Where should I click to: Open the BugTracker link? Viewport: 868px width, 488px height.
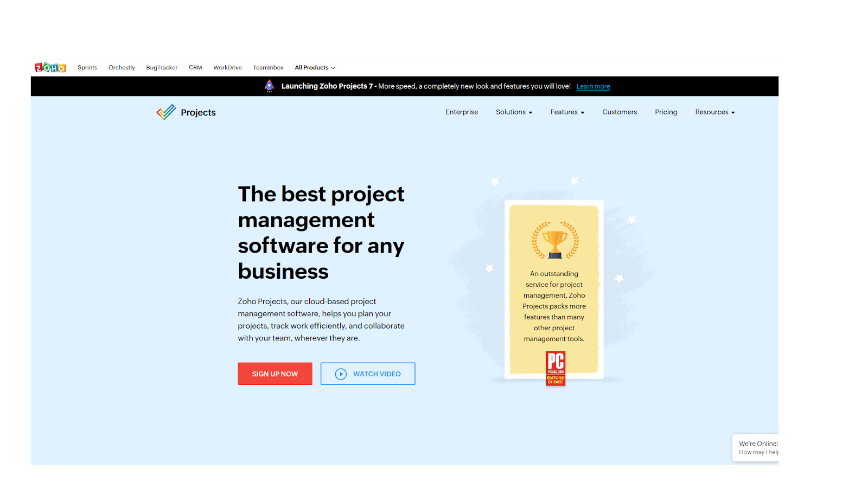coord(162,68)
